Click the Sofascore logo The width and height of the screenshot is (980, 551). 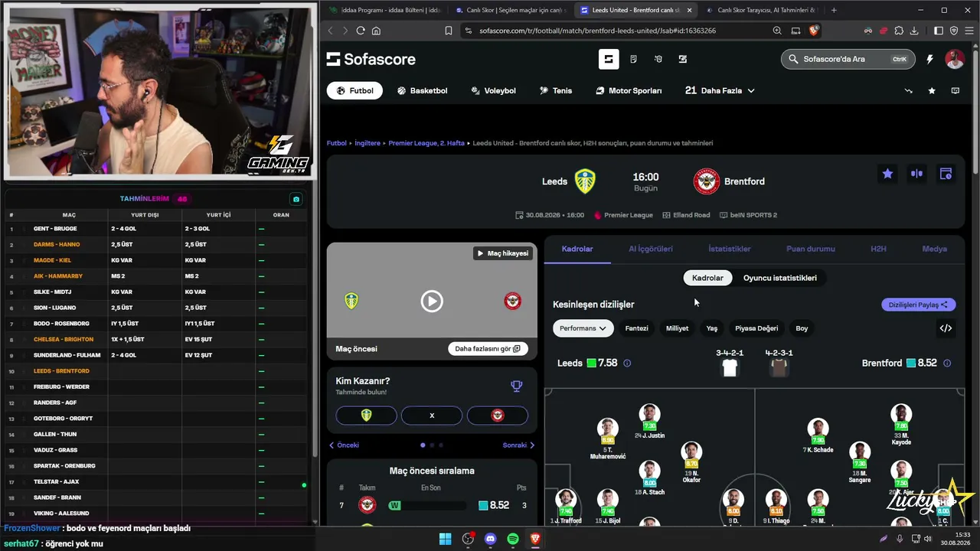371,59
